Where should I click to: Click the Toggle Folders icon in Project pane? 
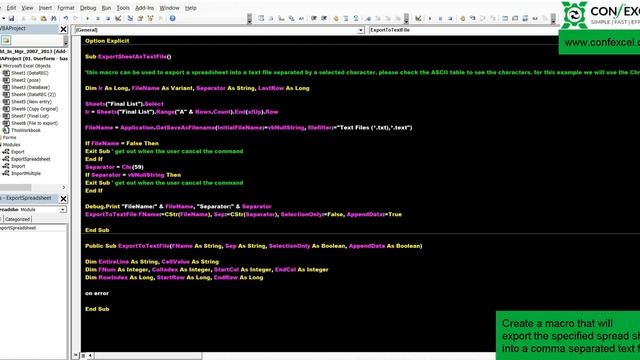click(x=6, y=40)
